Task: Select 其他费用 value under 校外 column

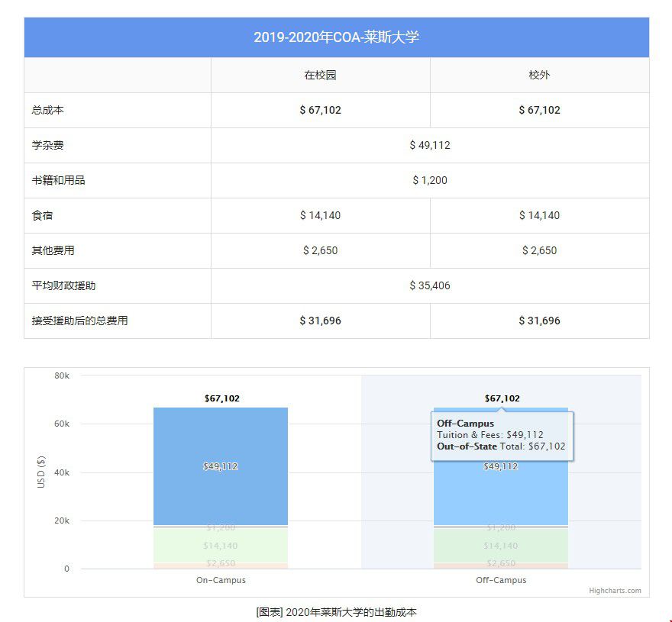Action: click(539, 250)
